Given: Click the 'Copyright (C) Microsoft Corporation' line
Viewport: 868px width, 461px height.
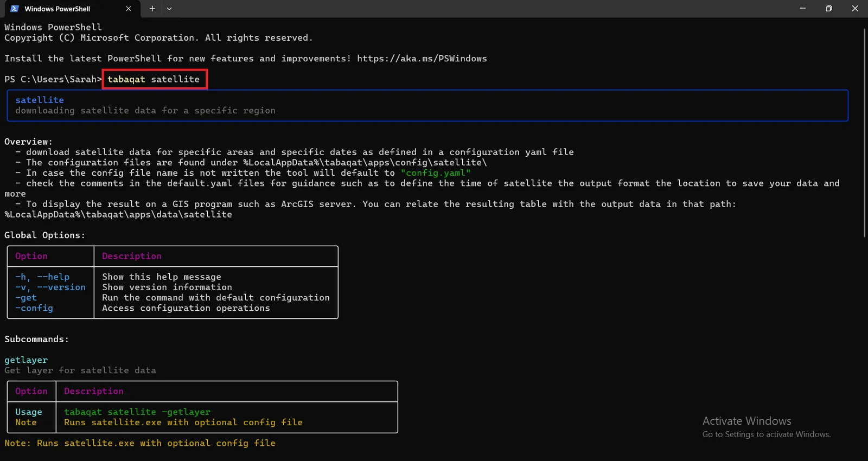Looking at the screenshot, I should [158, 38].
